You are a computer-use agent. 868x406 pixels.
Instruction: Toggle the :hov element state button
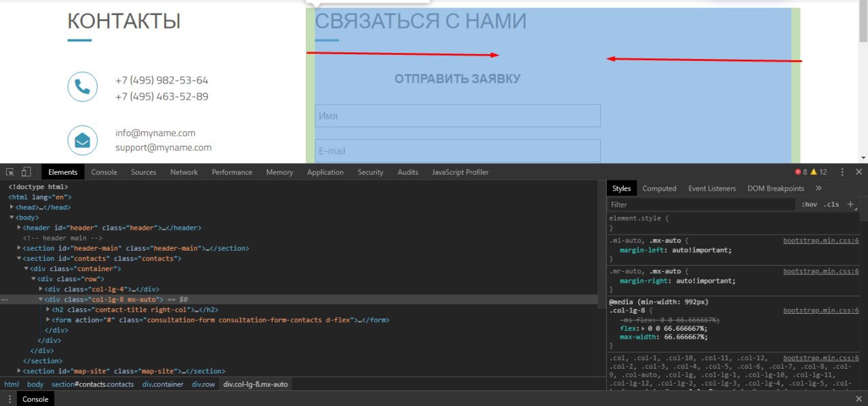[809, 204]
